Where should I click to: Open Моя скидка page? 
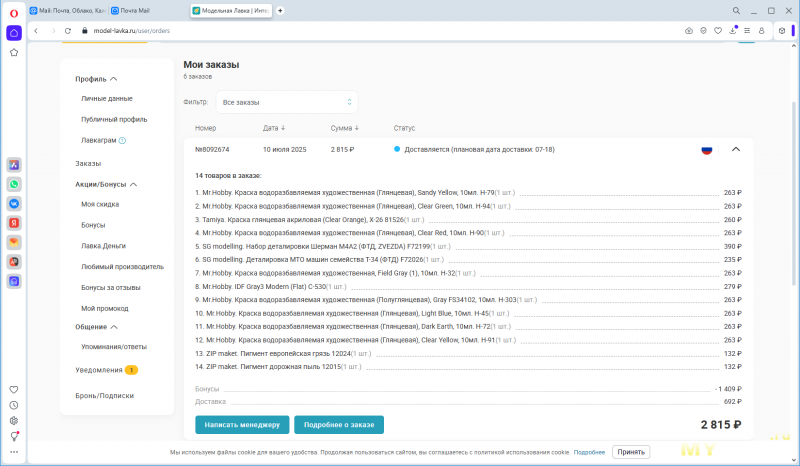100,204
